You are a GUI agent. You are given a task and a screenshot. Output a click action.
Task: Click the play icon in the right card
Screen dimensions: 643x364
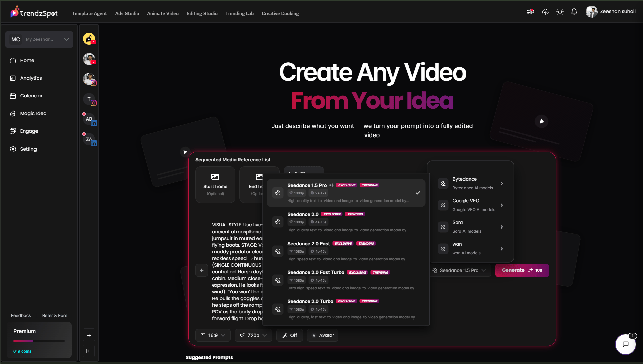click(542, 121)
